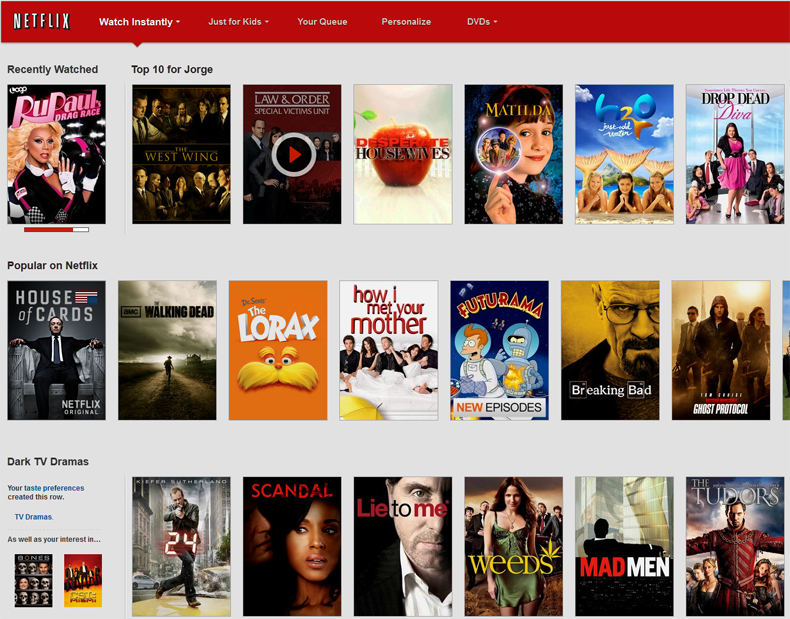This screenshot has height=619, width=790.
Task: Open Dr. Seuss' The Lorax poster
Action: click(x=278, y=350)
